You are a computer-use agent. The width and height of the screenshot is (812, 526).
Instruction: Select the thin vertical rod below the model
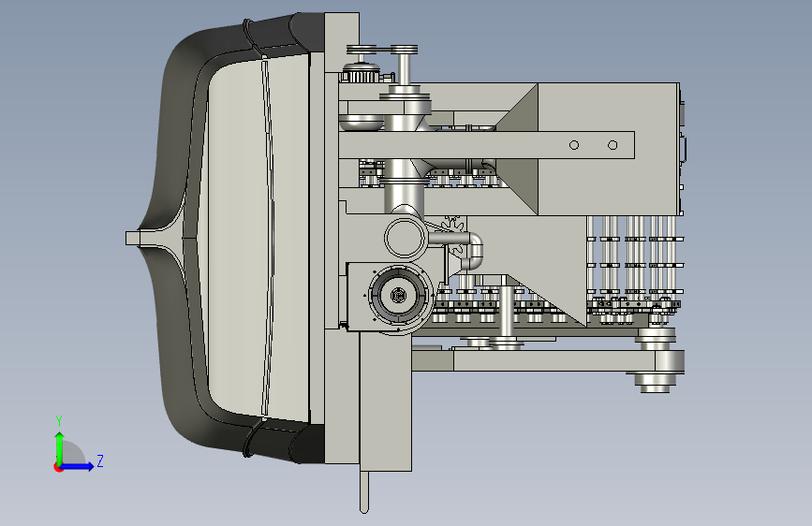point(364,491)
